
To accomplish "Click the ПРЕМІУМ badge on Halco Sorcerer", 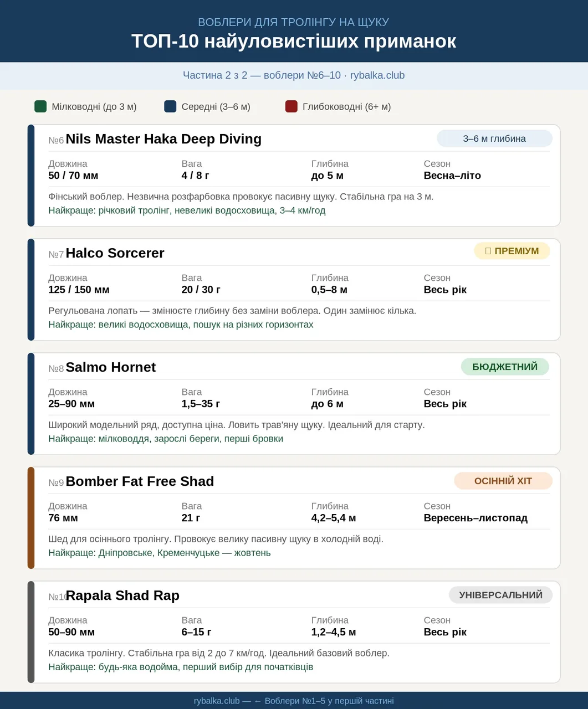I will coord(512,251).
